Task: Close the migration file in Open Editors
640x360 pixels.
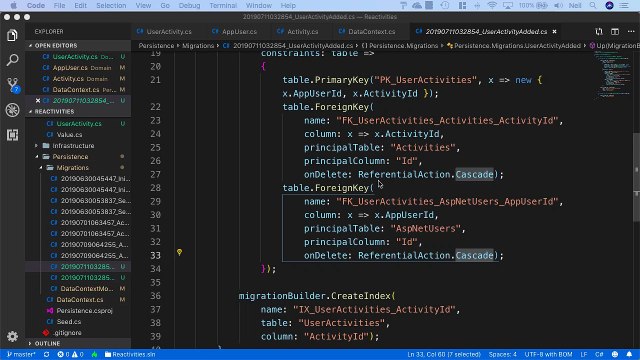Action: pyautogui.click(x=38, y=100)
